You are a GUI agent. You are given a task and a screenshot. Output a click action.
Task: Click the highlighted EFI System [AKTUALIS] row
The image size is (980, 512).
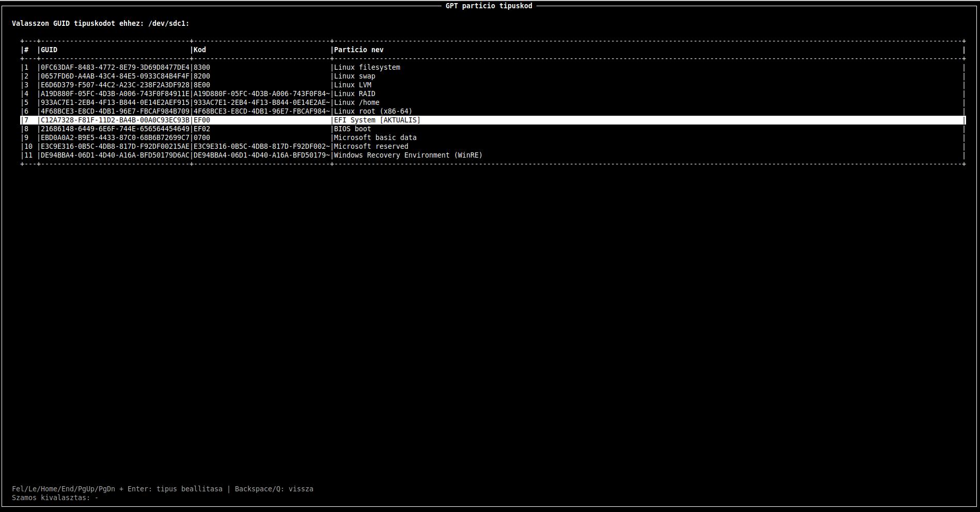pyautogui.click(x=493, y=120)
